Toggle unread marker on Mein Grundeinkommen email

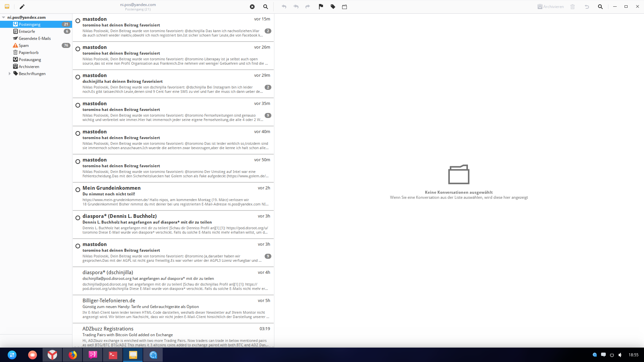coord(78,190)
